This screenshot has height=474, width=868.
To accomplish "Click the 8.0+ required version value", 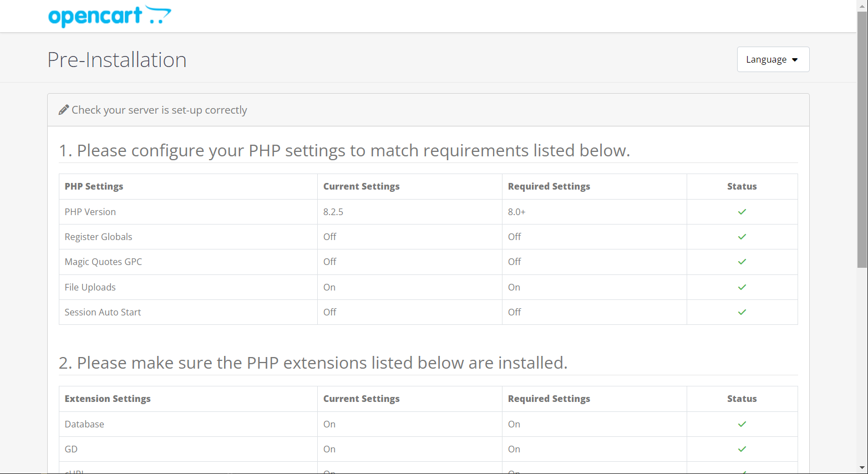I will coord(516,212).
